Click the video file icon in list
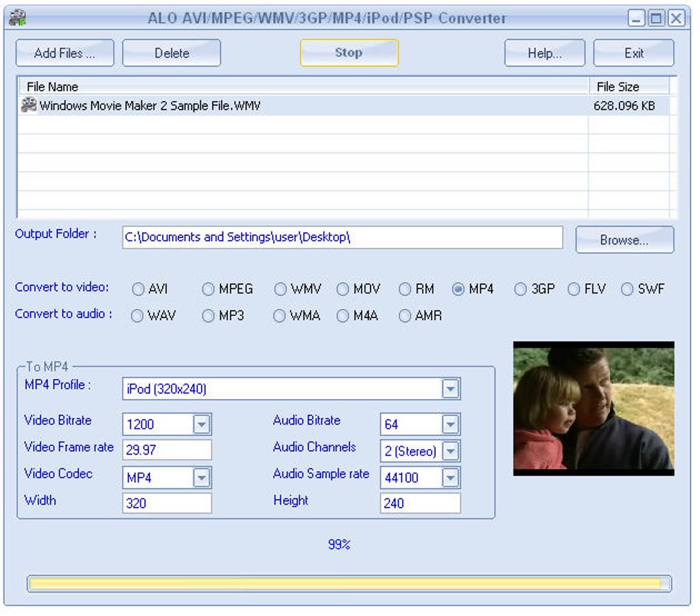Screen dimensions: 700x616 point(29,105)
